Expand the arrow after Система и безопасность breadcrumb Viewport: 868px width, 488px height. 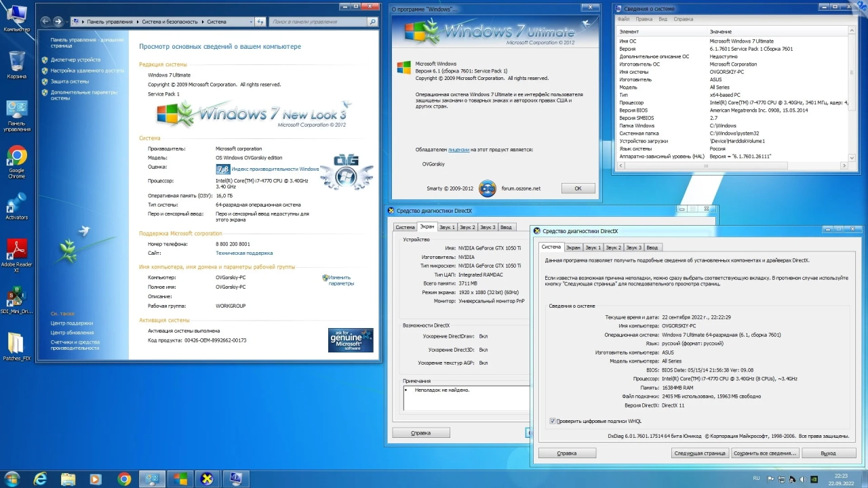(202, 22)
